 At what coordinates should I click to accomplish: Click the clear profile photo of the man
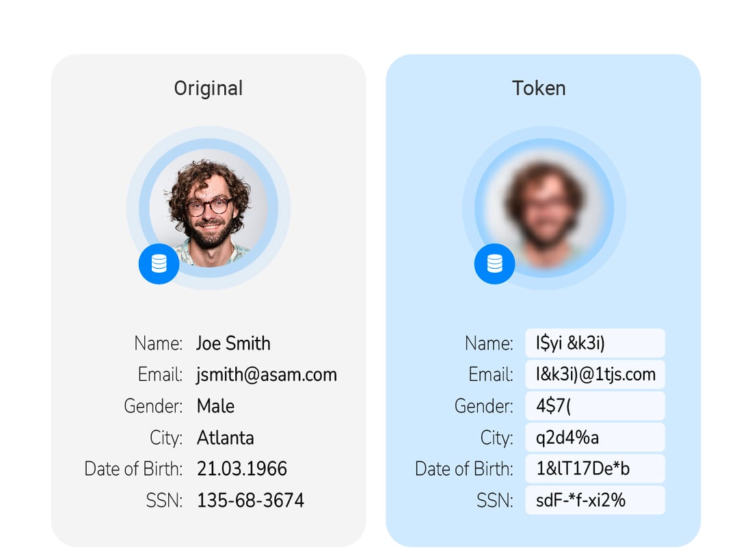coord(209,208)
